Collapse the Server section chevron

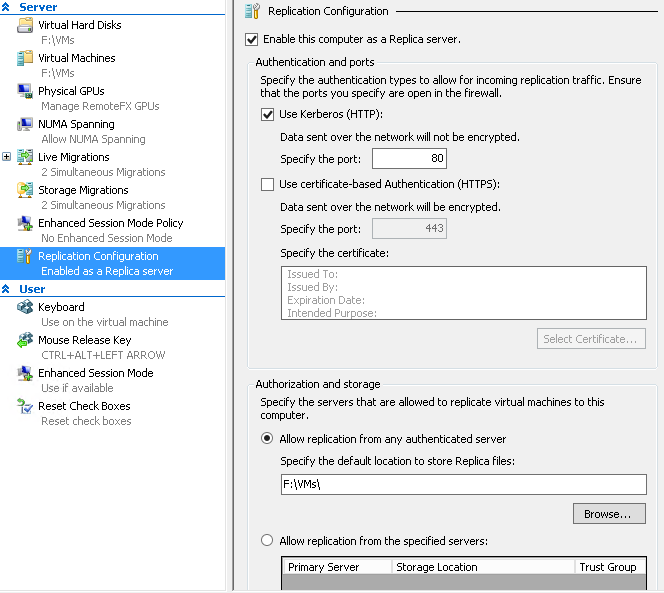pyautogui.click(x=6, y=7)
